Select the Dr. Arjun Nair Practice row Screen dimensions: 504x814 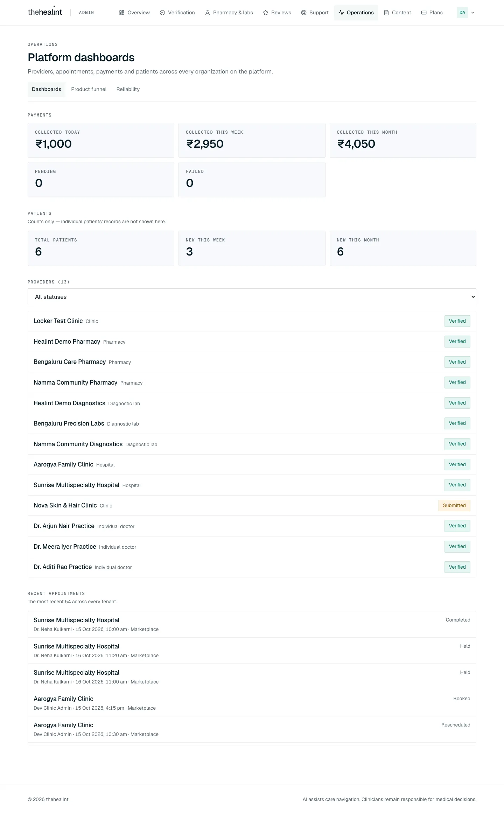(252, 526)
